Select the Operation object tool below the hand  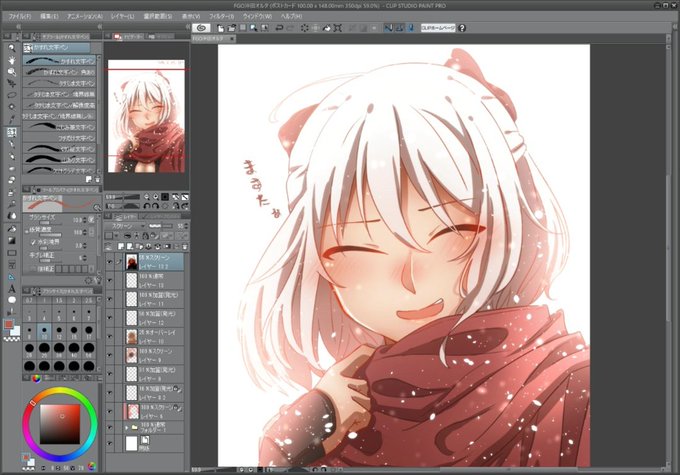click(12, 72)
